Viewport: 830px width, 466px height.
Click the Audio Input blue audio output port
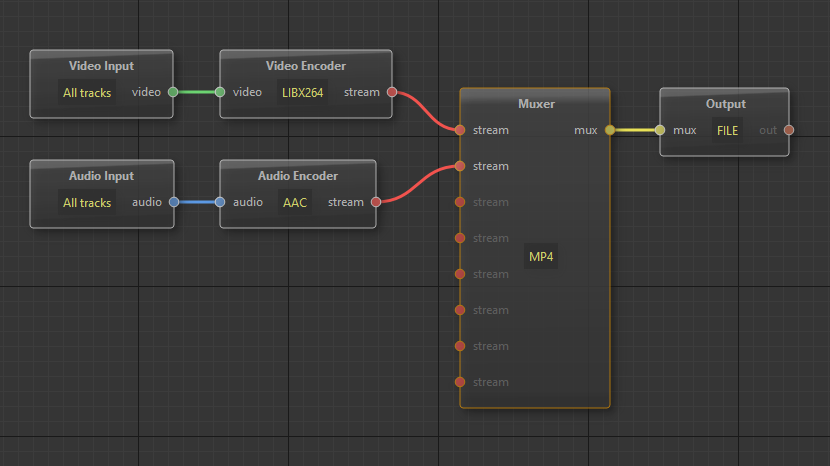[173, 202]
